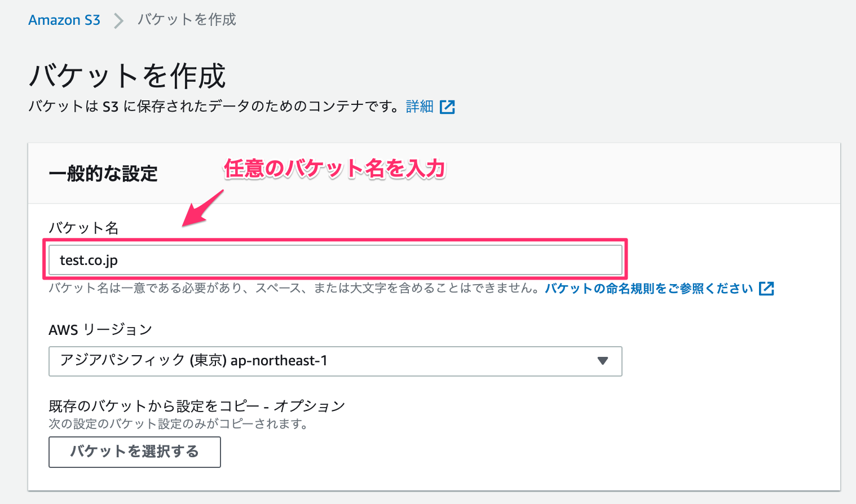Click the dropdown arrow on AWS リージョン selector
Image resolution: width=856 pixels, height=504 pixels.
coord(603,361)
